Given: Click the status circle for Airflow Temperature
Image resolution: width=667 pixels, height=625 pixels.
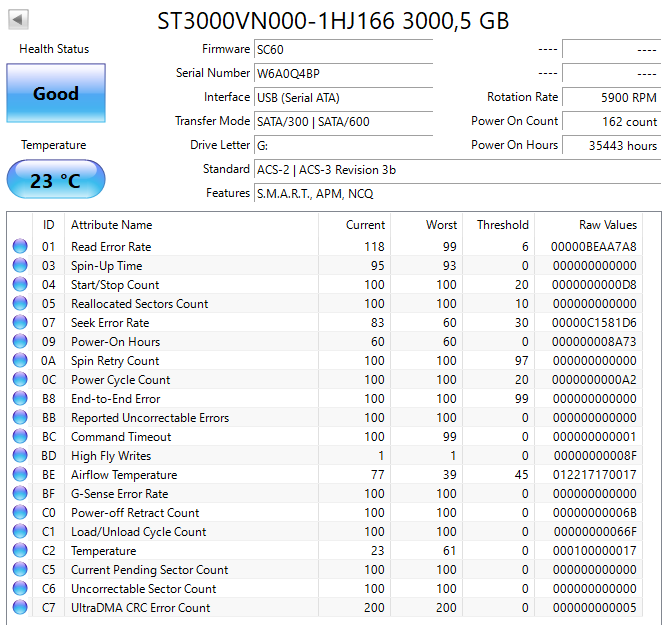Looking at the screenshot, I should point(20,475).
